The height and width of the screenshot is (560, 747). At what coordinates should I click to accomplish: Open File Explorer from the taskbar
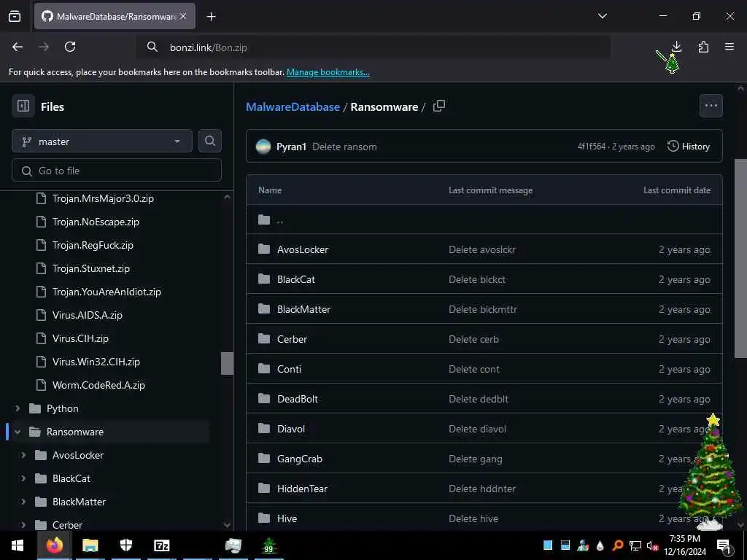[90, 545]
